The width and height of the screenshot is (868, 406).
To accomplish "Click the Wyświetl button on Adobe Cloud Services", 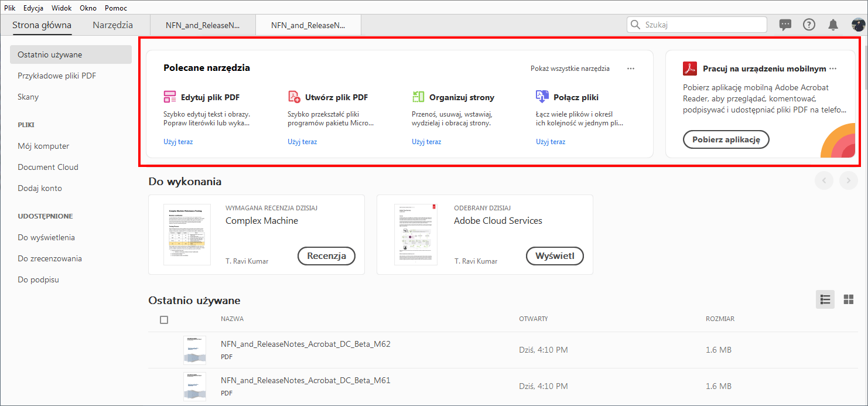I will point(555,256).
